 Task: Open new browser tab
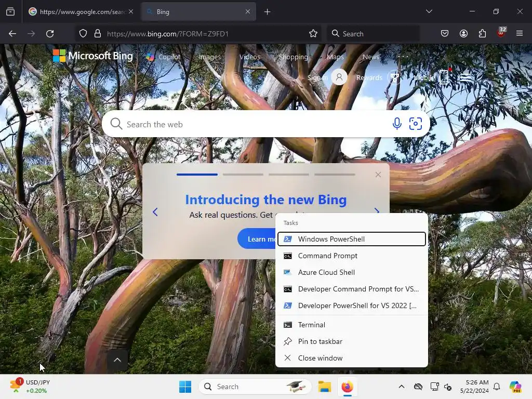click(x=268, y=12)
